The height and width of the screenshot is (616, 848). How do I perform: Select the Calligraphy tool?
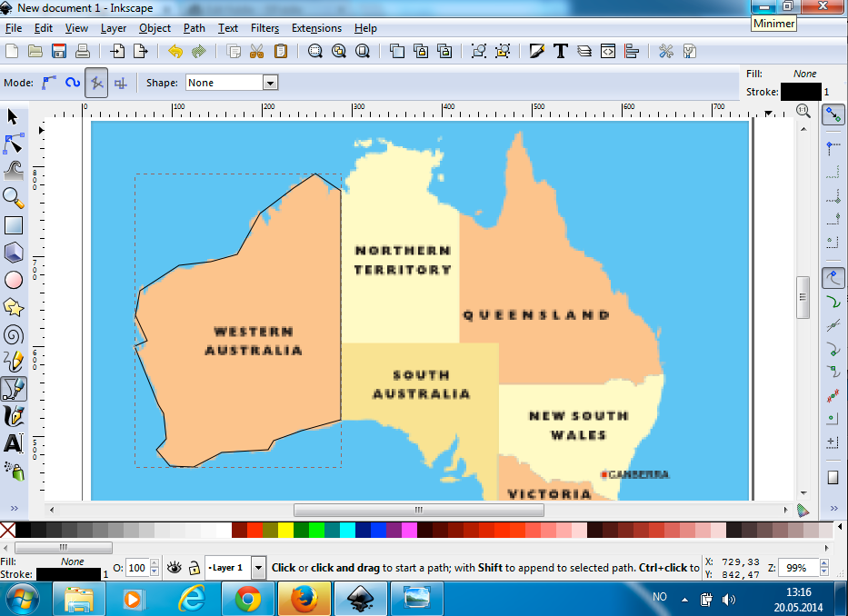pos(13,416)
